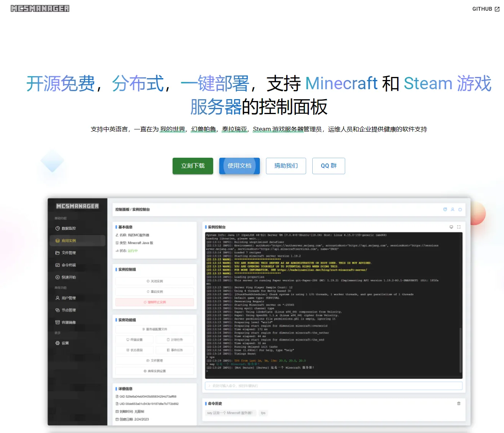The height and width of the screenshot is (433, 504).
Task: Click the 基本信息 card heading
Action: pos(125,227)
